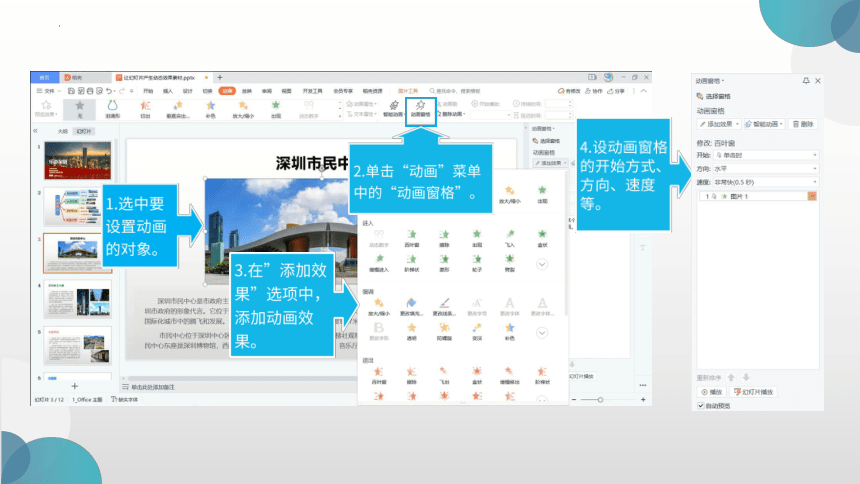860x484 pixels.
Task: Choose 盒状 in the 进入 effects
Action: [x=542, y=238]
